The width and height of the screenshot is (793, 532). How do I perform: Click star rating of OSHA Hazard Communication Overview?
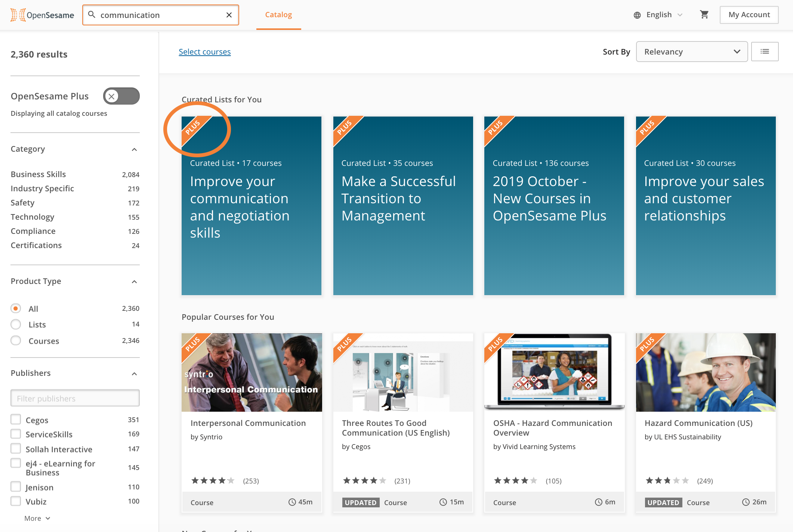pos(515,480)
